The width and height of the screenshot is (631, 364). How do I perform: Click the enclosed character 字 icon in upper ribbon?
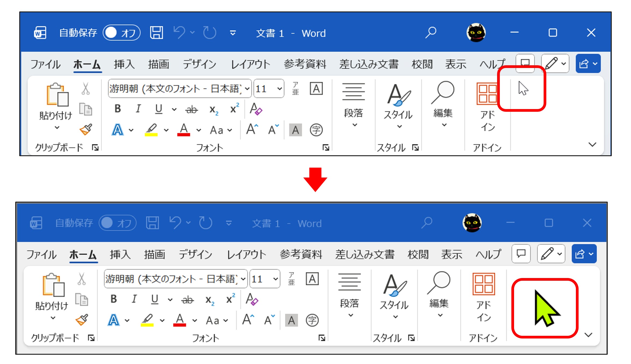316,130
